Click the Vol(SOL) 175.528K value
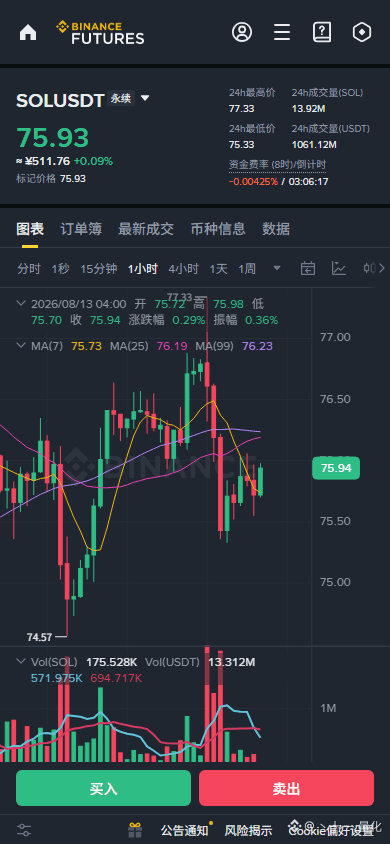The width and height of the screenshot is (390, 844). click(111, 662)
